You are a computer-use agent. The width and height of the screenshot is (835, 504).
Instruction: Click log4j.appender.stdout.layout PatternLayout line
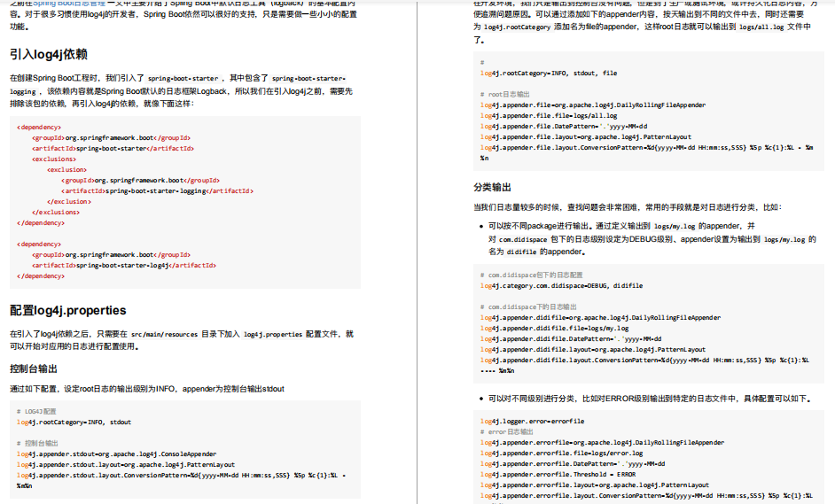pos(125,465)
